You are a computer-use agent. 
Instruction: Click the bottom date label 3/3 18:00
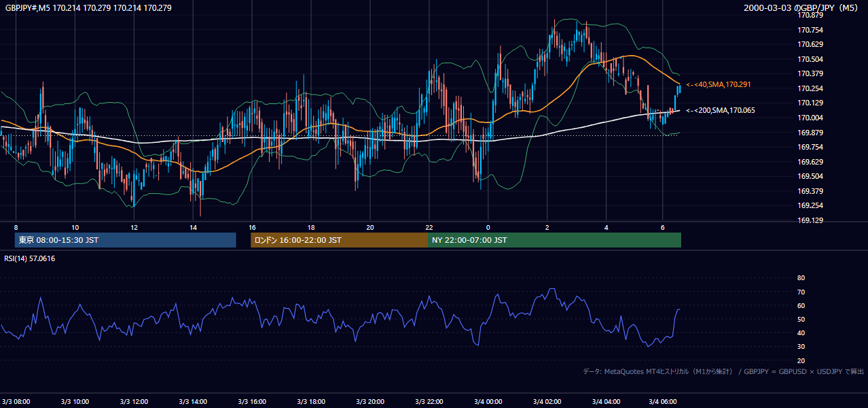pyautogui.click(x=311, y=401)
